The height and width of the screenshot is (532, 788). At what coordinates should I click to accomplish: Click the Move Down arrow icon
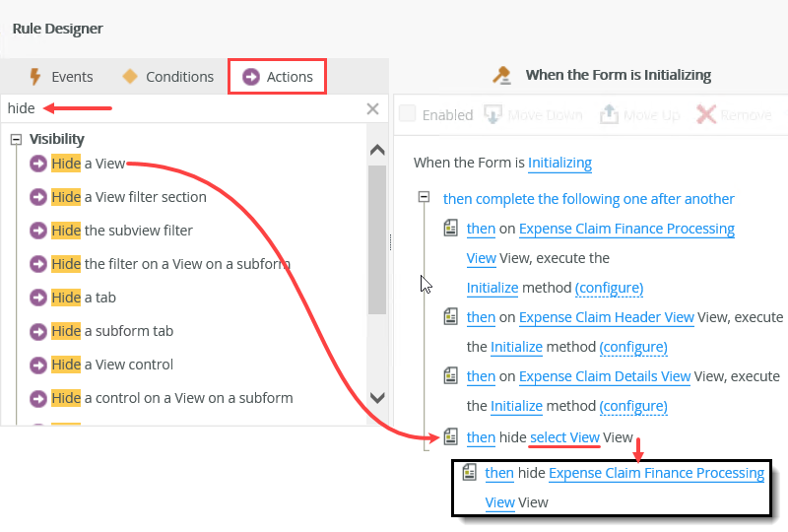coord(493,115)
